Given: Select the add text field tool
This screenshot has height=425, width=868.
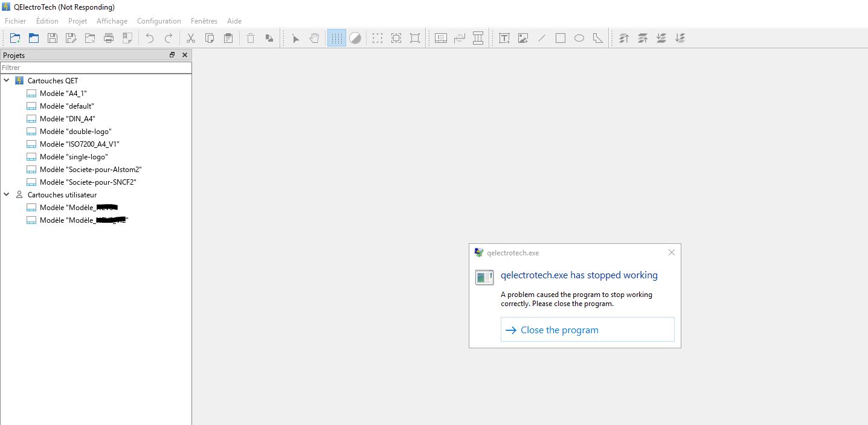Looking at the screenshot, I should pos(504,38).
